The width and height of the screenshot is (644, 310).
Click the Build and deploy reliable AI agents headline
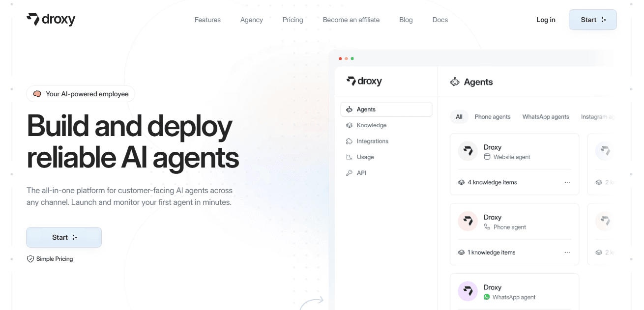(x=133, y=141)
